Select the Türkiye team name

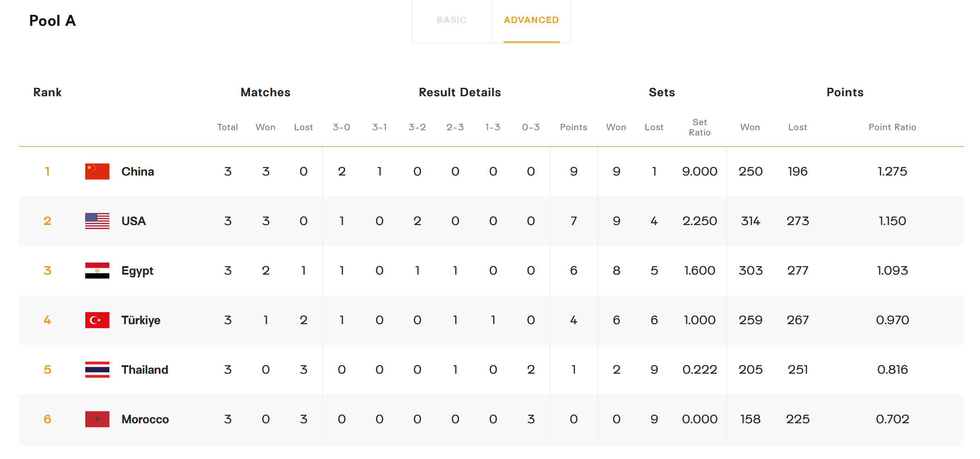[x=141, y=320]
